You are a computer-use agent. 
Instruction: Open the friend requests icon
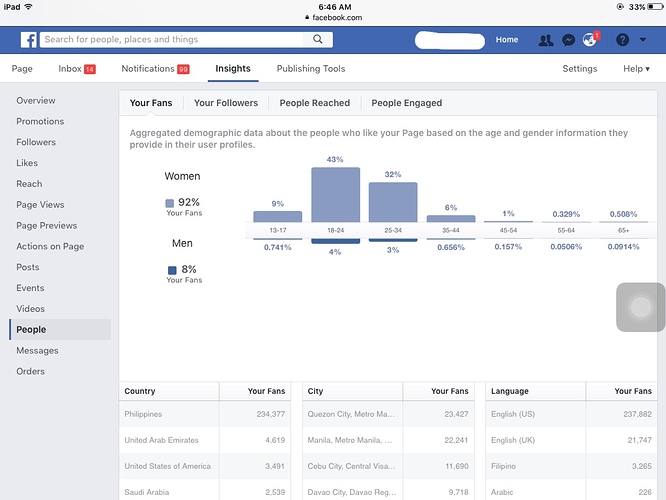coord(546,40)
